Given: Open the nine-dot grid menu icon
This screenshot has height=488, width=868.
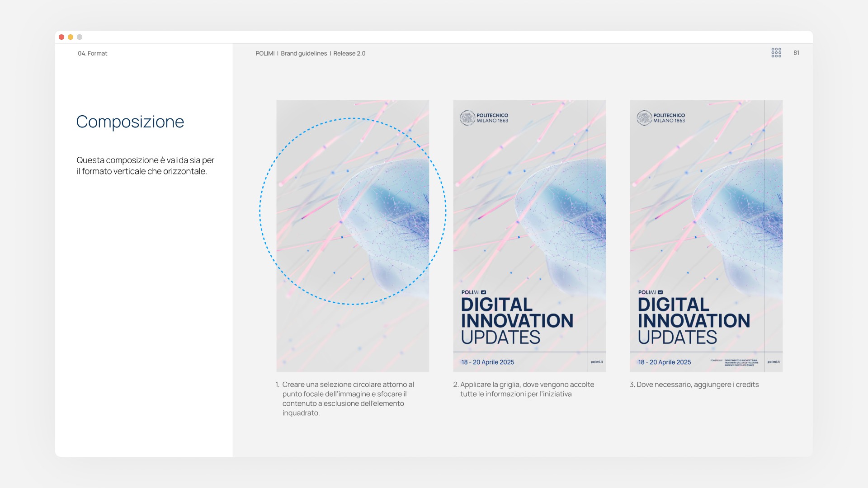Looking at the screenshot, I should click(x=776, y=53).
